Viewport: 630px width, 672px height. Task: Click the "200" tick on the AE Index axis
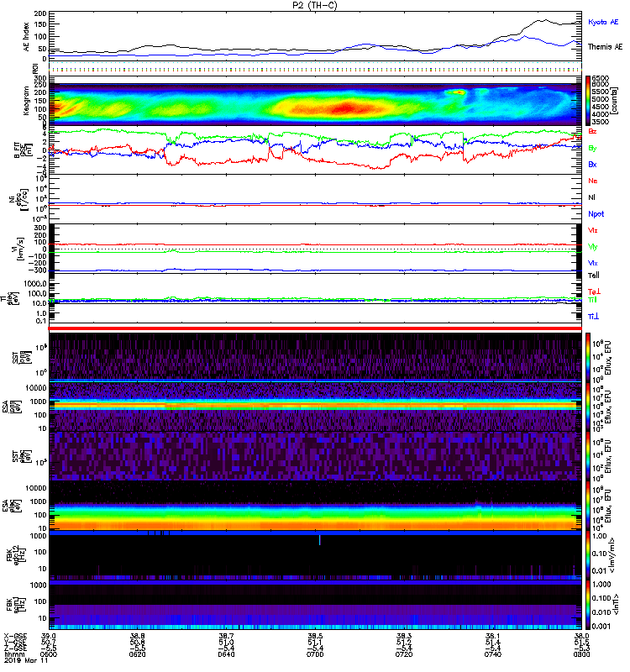[x=40, y=13]
